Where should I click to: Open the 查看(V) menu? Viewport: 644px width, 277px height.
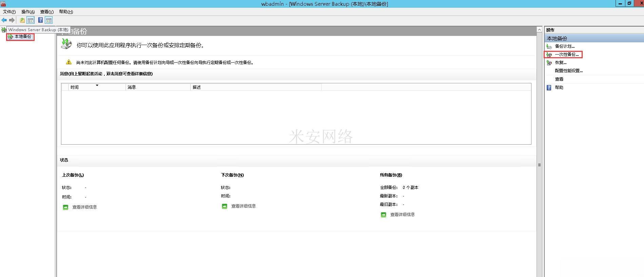pos(47,12)
